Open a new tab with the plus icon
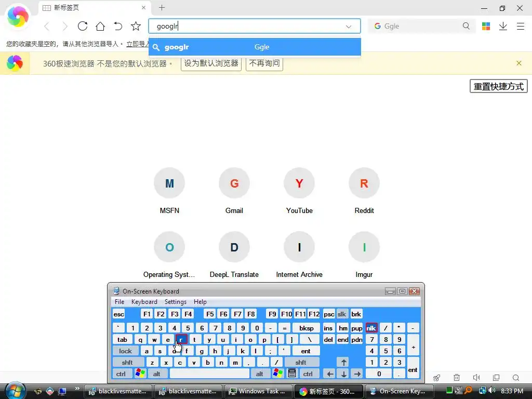The height and width of the screenshot is (399, 532). pyautogui.click(x=162, y=7)
